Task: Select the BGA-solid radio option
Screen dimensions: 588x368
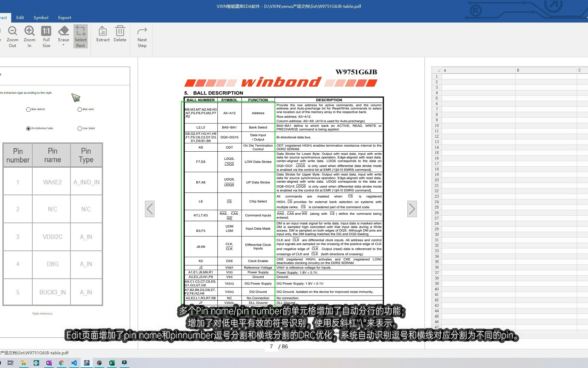Action: [80, 109]
